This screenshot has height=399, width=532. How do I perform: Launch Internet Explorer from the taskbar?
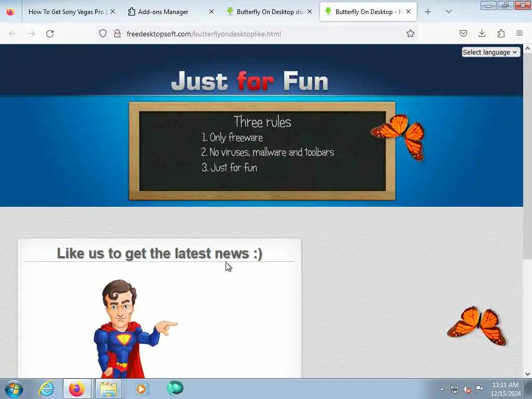coord(46,389)
